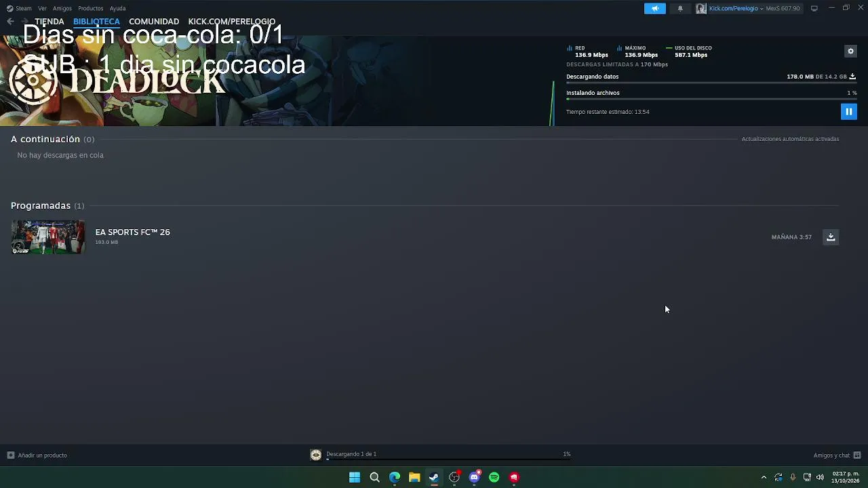The height and width of the screenshot is (488, 868).
Task: Open Microsoft Edge from taskbar
Action: pyautogui.click(x=395, y=477)
